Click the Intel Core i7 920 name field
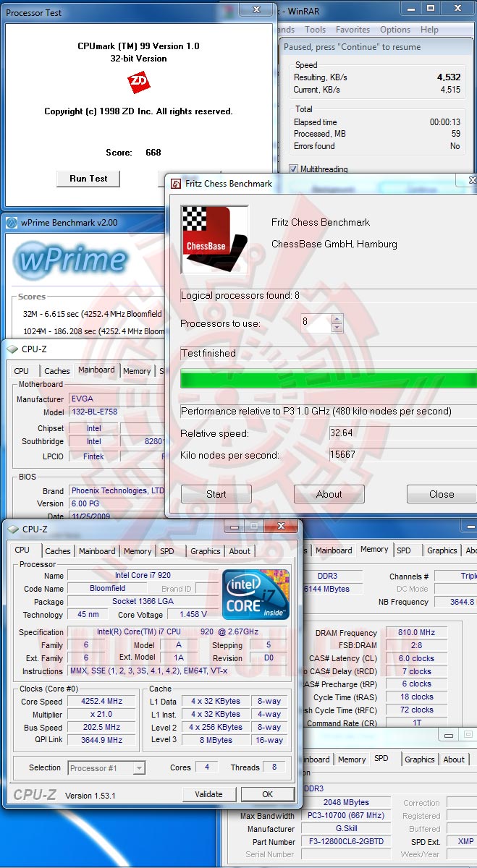 [143, 576]
